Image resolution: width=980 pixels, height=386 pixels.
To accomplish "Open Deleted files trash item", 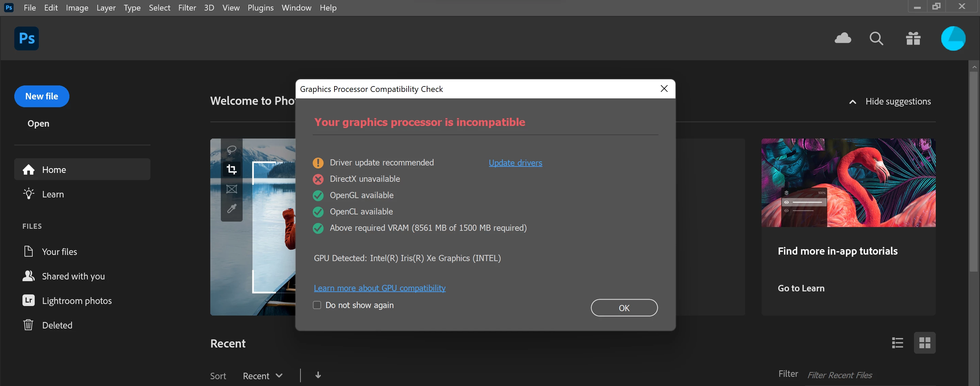I will (x=57, y=325).
